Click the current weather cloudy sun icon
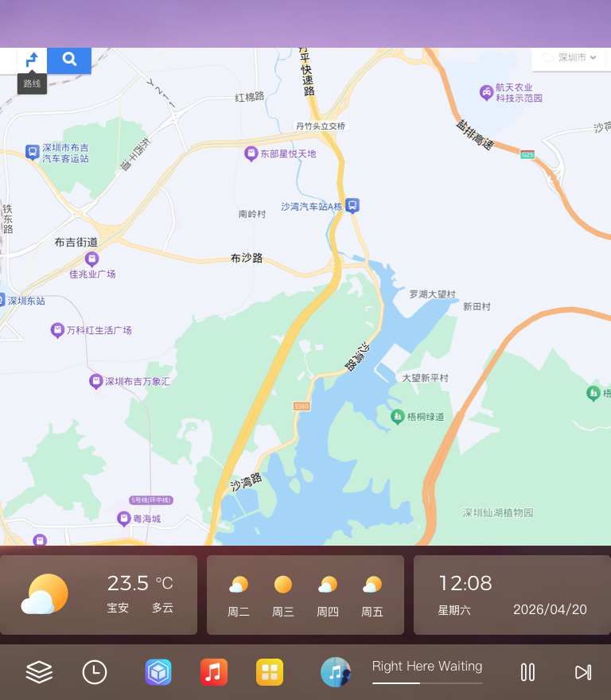This screenshot has height=700, width=611. point(45,594)
